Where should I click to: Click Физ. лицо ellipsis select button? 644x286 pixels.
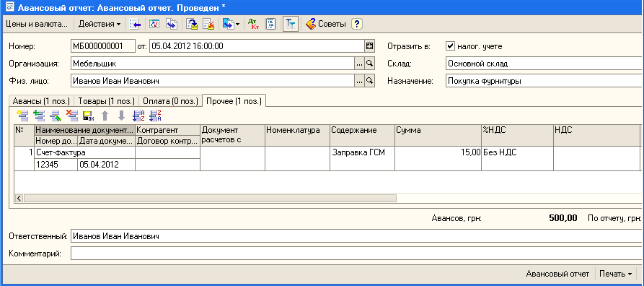[x=359, y=81]
